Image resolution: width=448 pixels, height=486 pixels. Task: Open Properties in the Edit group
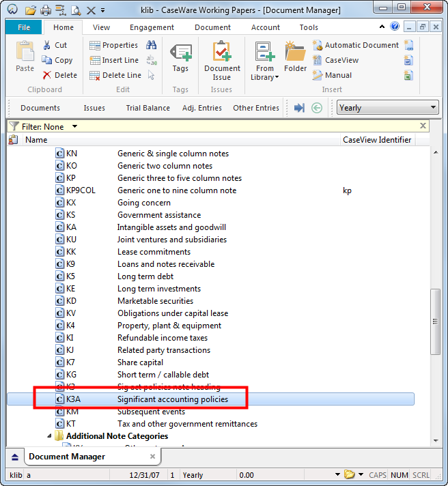pos(113,45)
